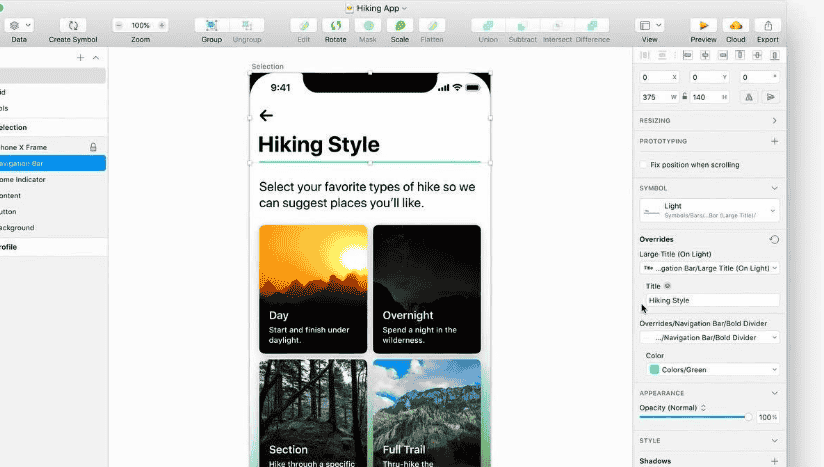
Task: Click the Opacity slider handle
Action: click(x=746, y=416)
